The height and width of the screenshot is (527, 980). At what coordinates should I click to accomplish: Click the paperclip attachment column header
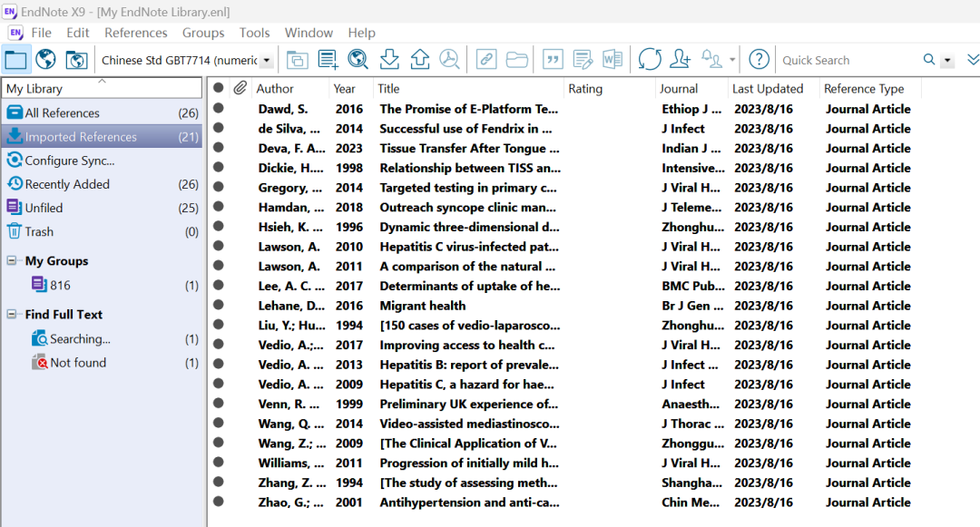[x=240, y=88]
